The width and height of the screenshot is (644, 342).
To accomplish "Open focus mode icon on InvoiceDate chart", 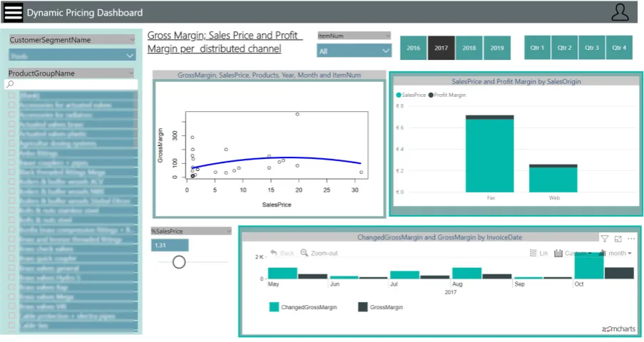I will [618, 239].
